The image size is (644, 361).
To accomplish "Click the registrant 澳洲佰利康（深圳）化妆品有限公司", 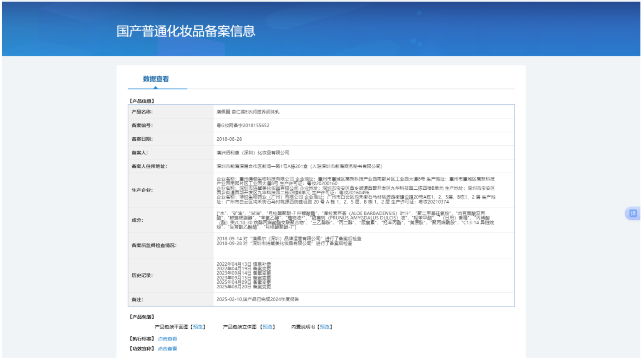I will pos(253,153).
